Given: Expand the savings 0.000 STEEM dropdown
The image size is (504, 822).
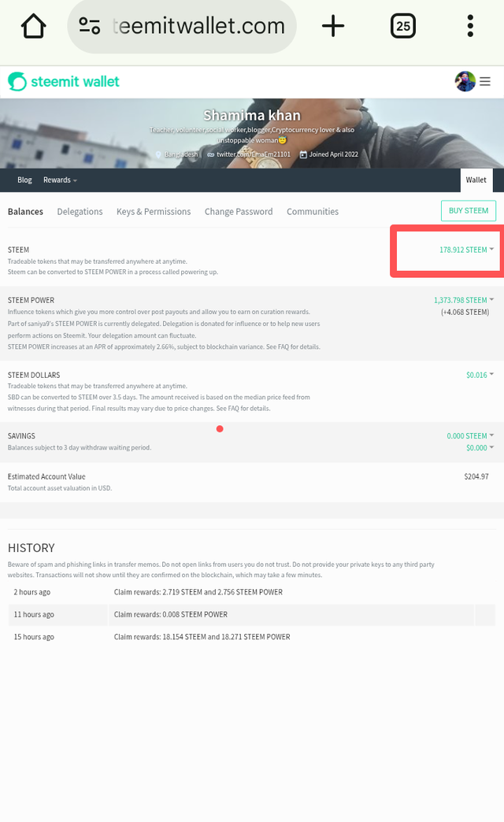Looking at the screenshot, I should 470,435.
